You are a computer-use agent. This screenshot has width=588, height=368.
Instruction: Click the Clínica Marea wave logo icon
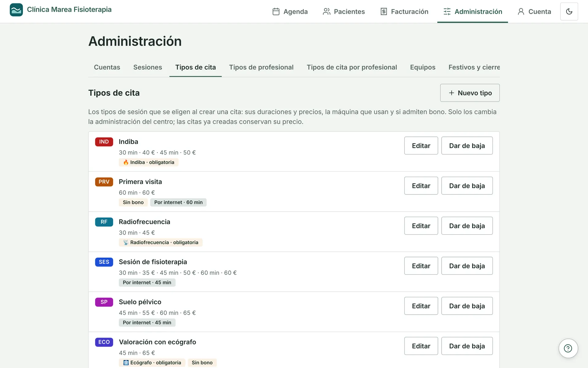tap(16, 10)
